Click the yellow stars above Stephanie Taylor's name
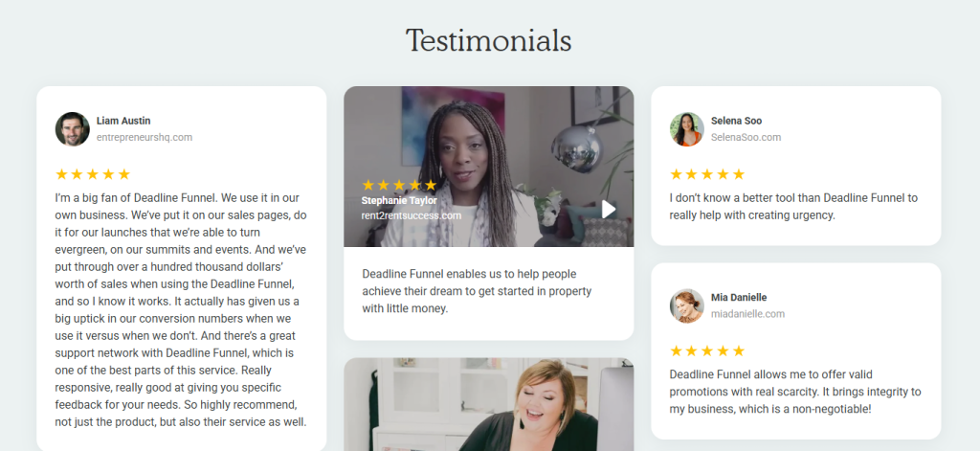Viewport: 980px width, 451px height. click(x=399, y=185)
